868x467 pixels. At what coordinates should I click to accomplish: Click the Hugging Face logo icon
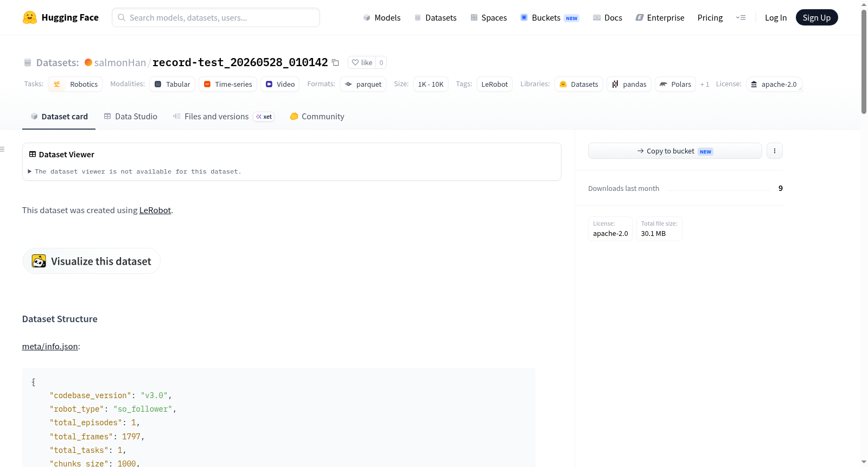click(30, 17)
